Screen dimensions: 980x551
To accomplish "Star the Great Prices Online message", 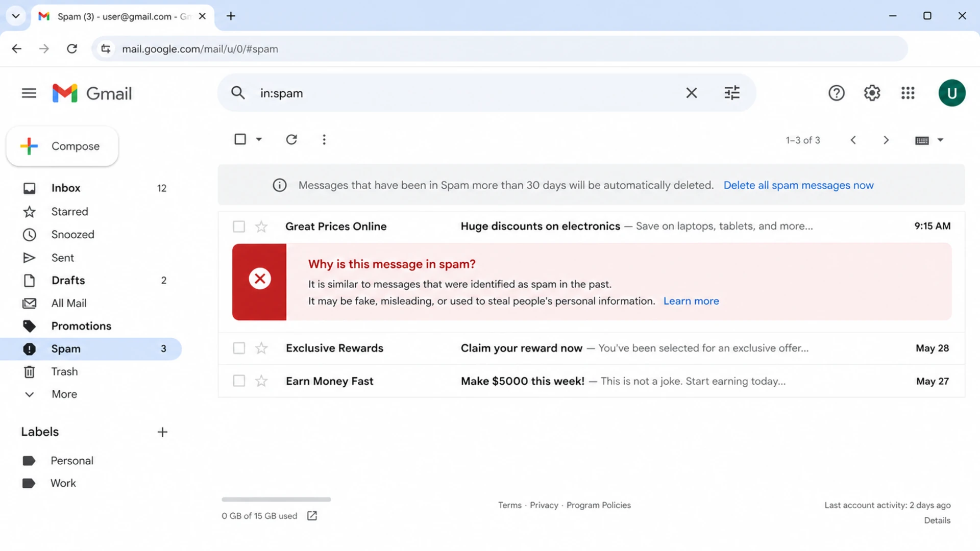I will point(261,227).
